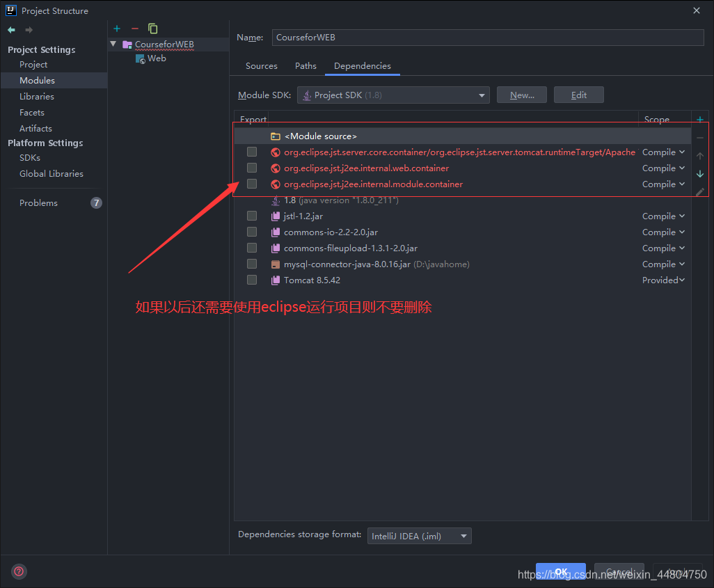Dismiss dialog with Cancel button
Image resolution: width=714 pixels, height=588 pixels.
619,571
